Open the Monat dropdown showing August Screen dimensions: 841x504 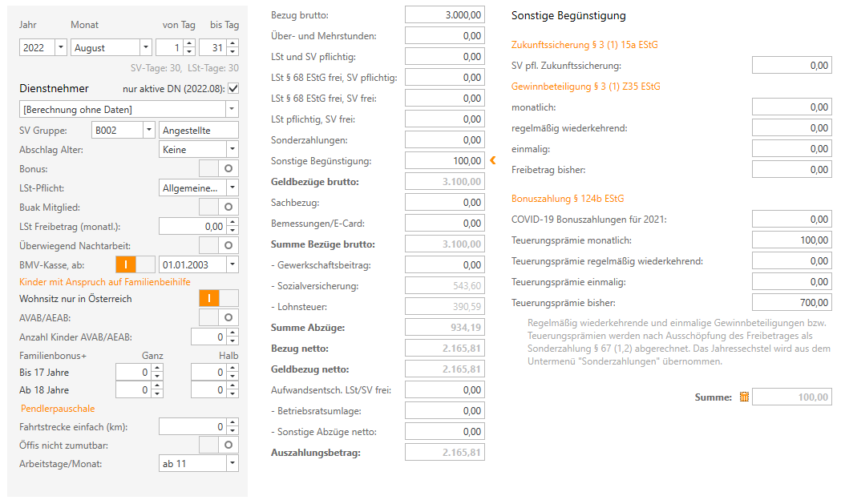146,48
